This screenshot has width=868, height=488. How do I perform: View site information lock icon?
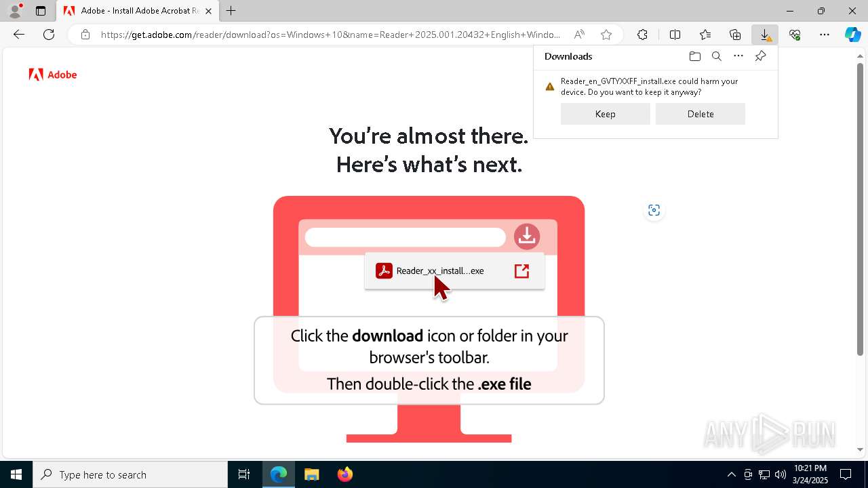[x=85, y=35]
